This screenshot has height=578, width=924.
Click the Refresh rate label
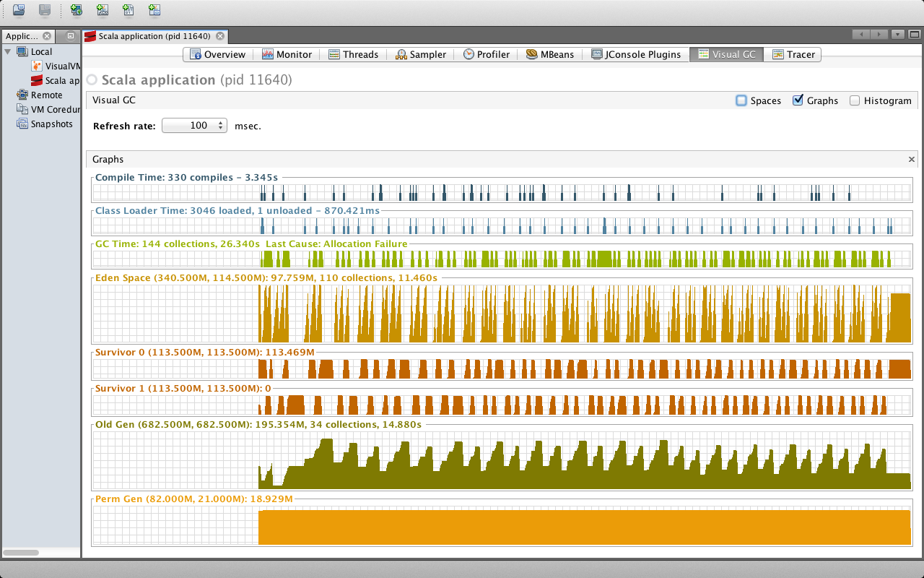(x=124, y=126)
